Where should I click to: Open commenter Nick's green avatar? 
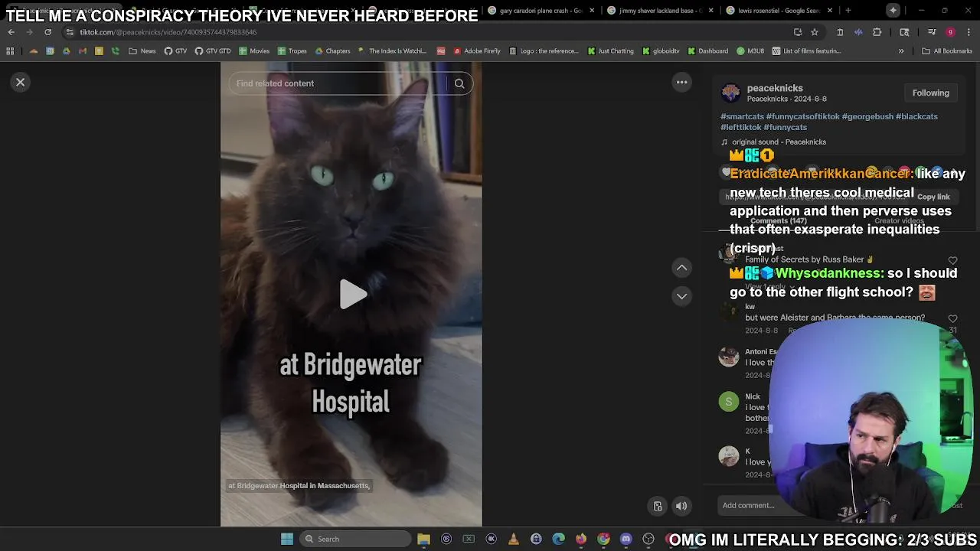tap(729, 402)
